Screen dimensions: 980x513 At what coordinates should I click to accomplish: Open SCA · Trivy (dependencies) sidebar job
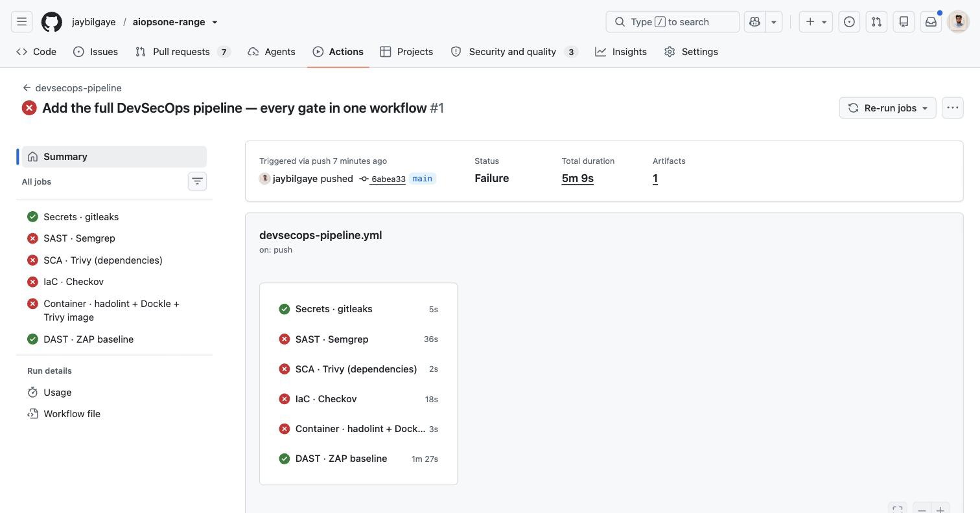114,260
